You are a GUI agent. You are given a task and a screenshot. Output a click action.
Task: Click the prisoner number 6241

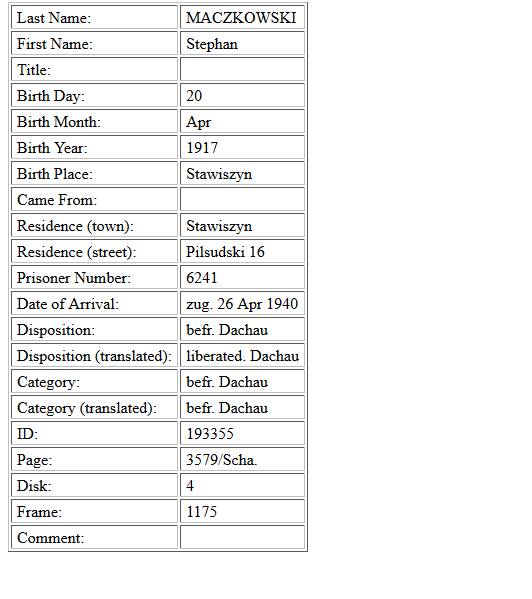point(201,278)
